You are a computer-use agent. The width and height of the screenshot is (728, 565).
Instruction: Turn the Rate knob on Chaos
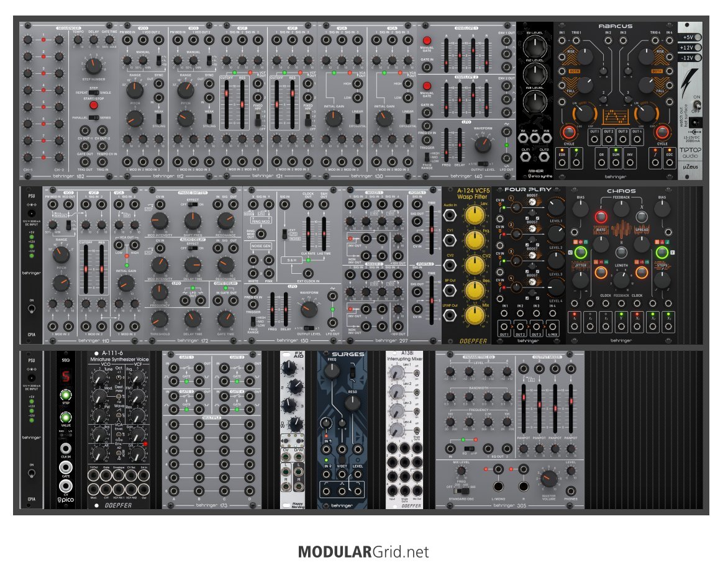pyautogui.click(x=601, y=243)
